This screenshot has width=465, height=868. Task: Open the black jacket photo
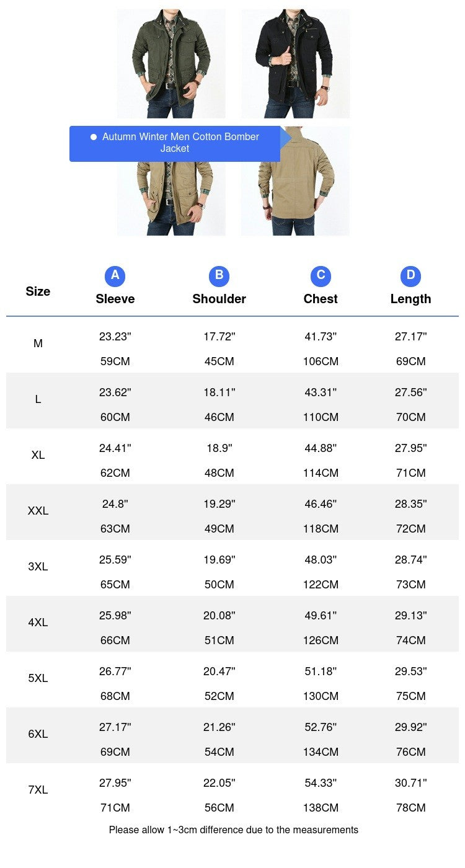coord(295,63)
